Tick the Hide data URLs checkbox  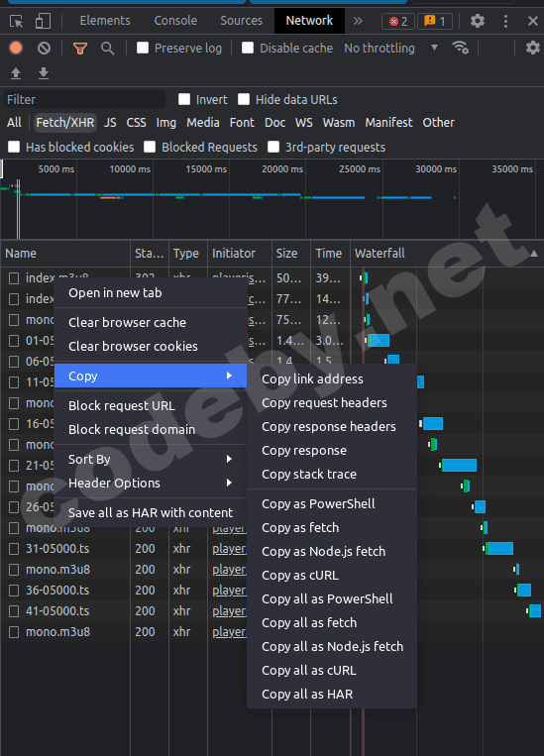pos(244,99)
